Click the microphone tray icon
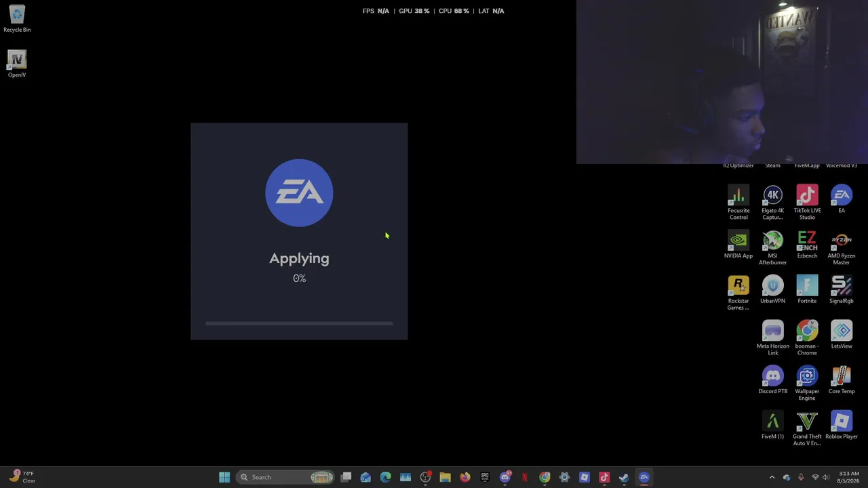868x488 pixels. (x=801, y=477)
